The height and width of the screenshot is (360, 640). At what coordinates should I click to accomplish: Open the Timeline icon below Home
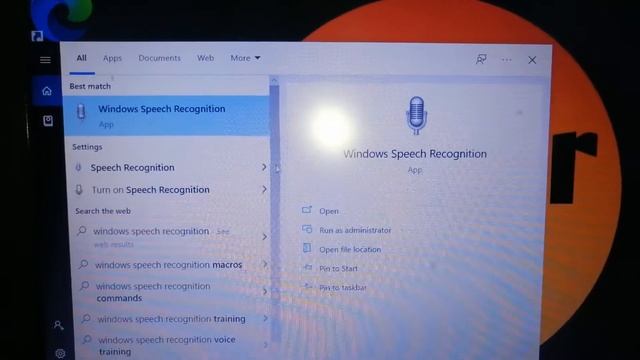point(48,120)
